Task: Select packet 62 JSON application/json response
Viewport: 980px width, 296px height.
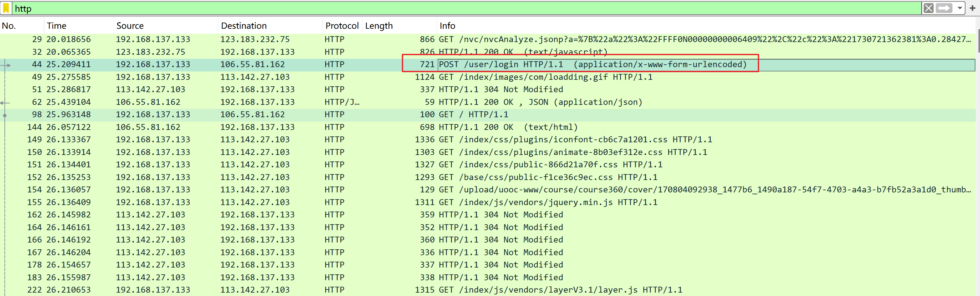Action: click(x=487, y=102)
